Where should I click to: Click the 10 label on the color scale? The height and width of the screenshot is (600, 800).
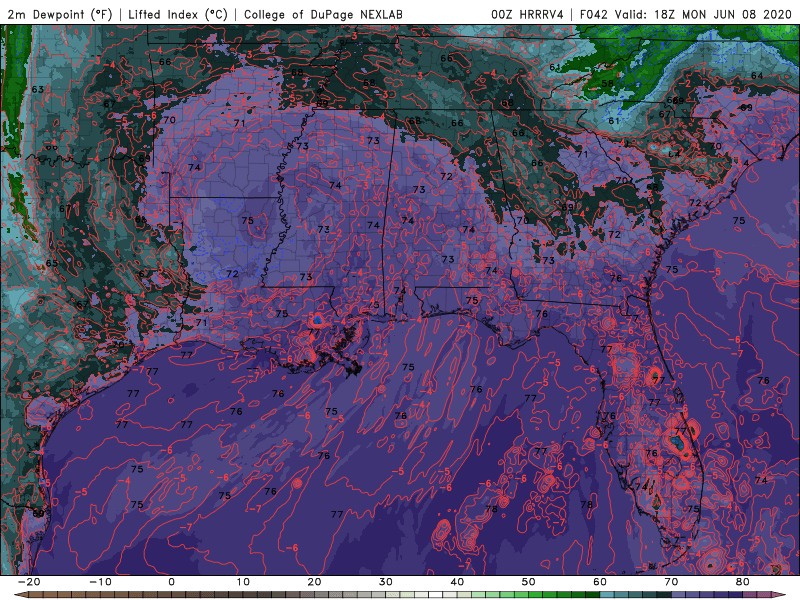tap(243, 582)
